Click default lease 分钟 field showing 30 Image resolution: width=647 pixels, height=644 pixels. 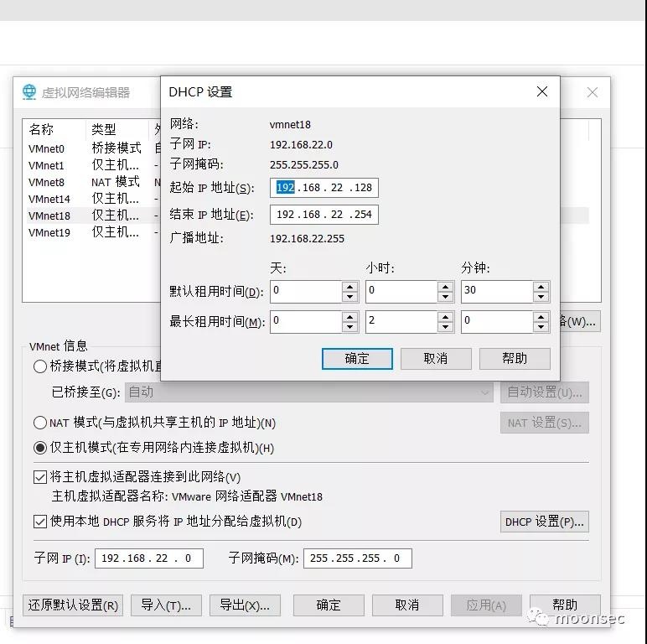click(497, 292)
